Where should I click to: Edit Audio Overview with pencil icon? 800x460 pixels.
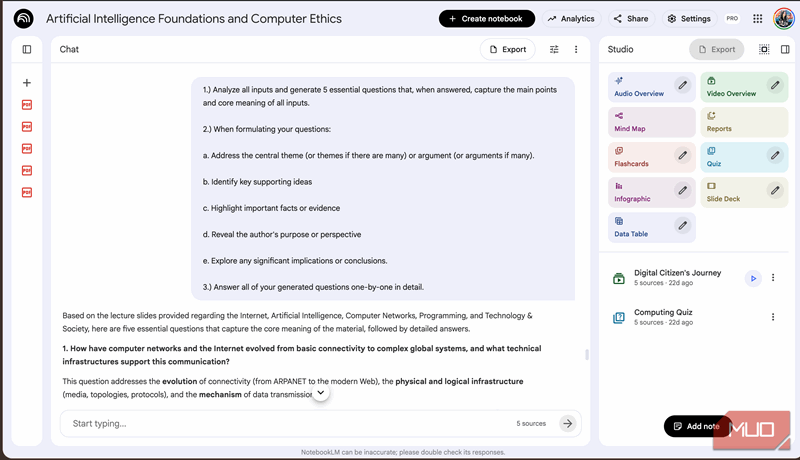[682, 86]
